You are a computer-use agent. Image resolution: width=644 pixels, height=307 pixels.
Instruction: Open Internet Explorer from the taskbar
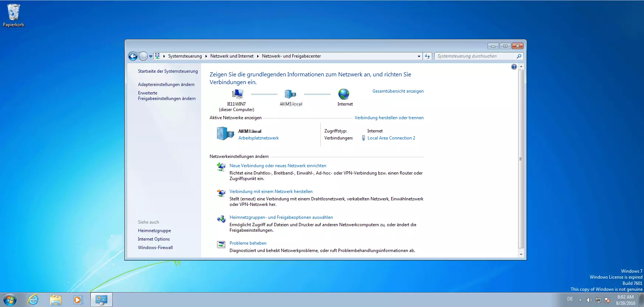[33, 300]
